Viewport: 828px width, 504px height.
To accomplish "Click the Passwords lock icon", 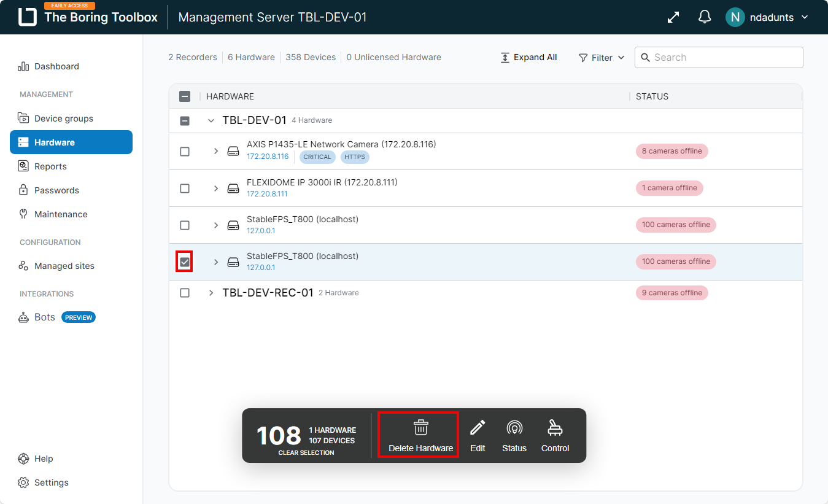I will pos(23,190).
